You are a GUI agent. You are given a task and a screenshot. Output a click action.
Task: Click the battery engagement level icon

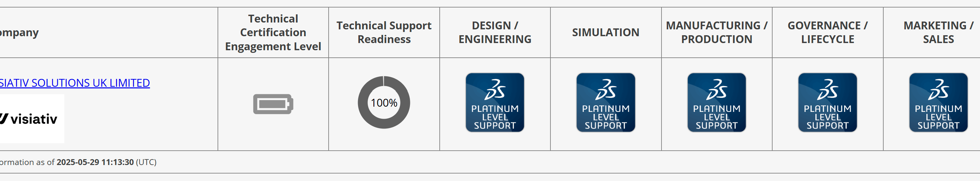273,104
